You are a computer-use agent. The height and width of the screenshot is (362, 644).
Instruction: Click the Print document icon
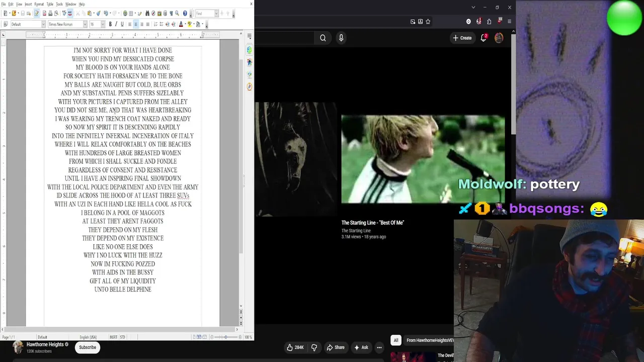click(x=50, y=14)
